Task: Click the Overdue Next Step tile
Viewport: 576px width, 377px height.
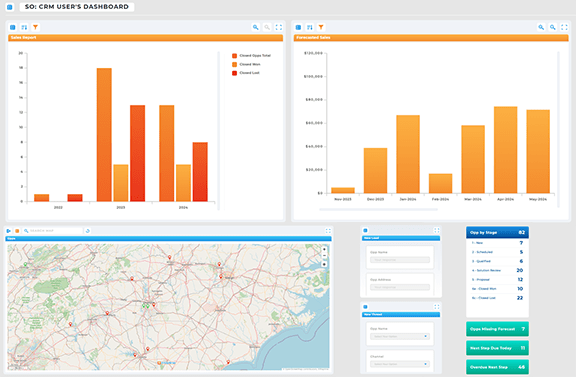Action: 497,367
